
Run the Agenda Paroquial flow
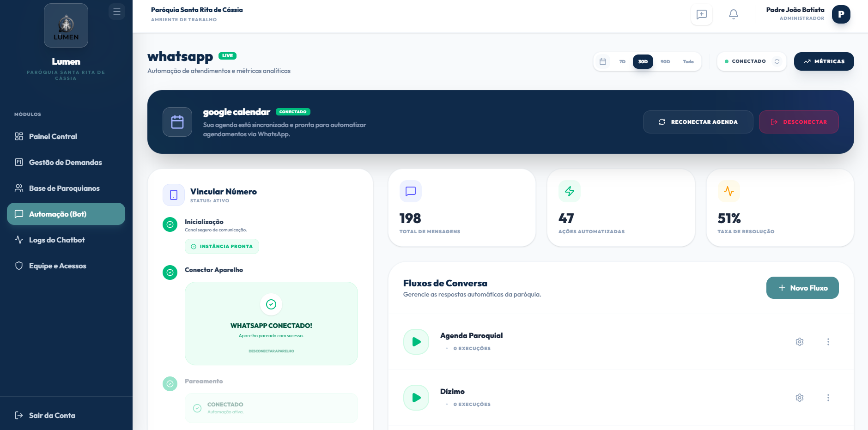[416, 342]
